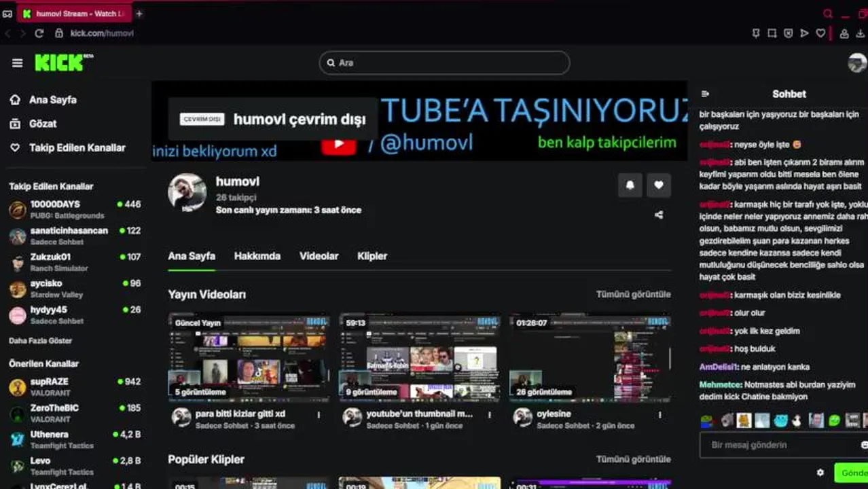The height and width of the screenshot is (489, 868).
Task: Open recommended channel Uthenera
Action: 75,440
